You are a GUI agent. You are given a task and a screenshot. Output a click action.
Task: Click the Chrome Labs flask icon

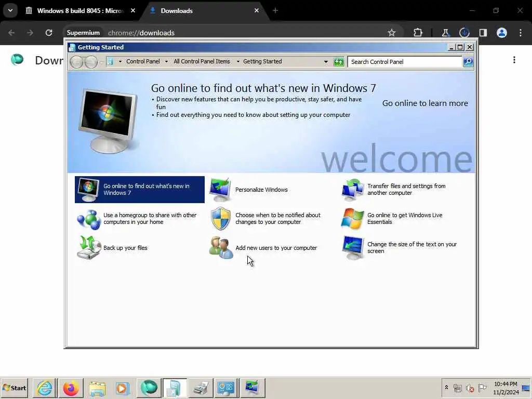tap(445, 33)
